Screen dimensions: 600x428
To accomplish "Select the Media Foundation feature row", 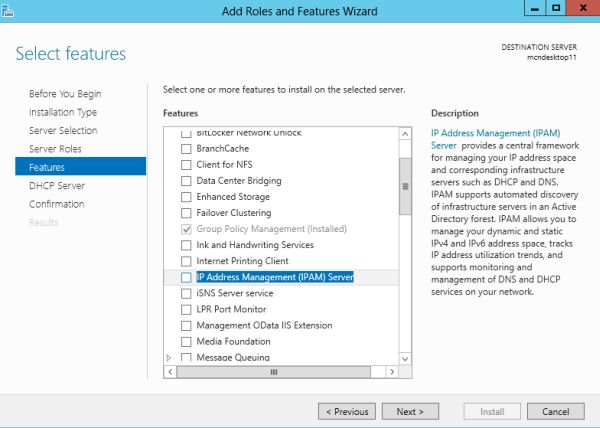I will (233, 341).
